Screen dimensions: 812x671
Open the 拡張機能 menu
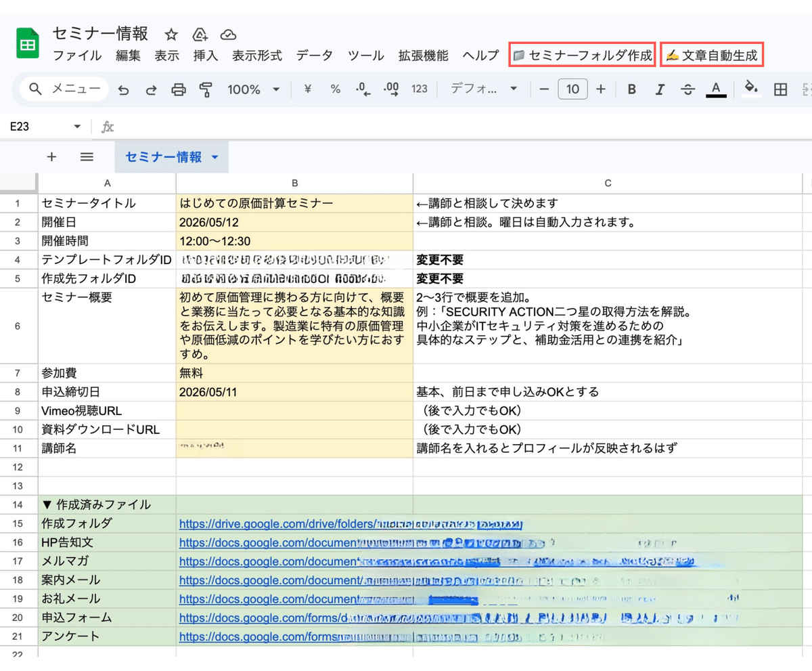423,56
